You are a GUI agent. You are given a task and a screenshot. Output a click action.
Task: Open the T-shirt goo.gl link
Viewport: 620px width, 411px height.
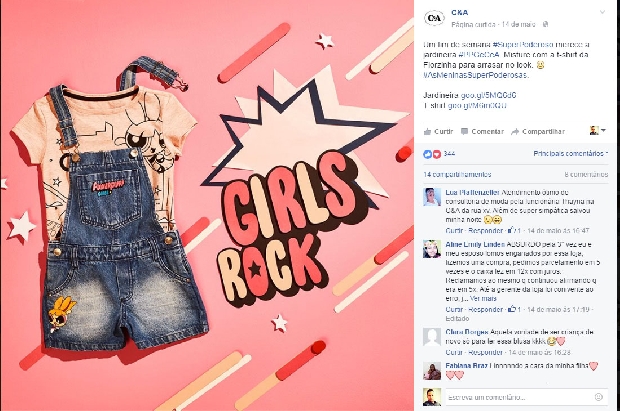[477, 106]
